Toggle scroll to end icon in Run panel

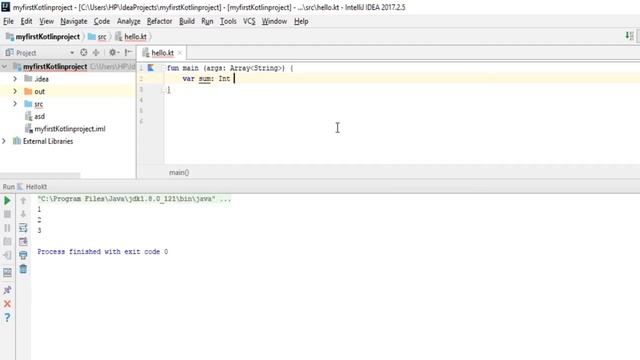coord(23,242)
